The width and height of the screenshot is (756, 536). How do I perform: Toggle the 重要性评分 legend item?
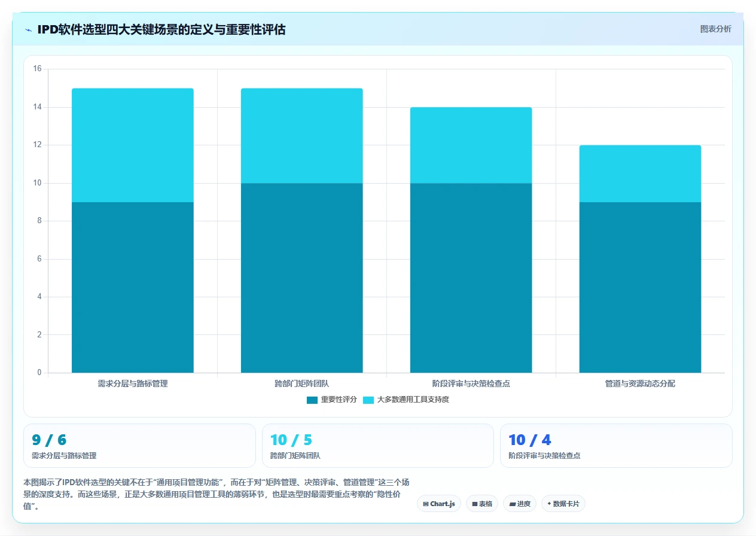[332, 400]
